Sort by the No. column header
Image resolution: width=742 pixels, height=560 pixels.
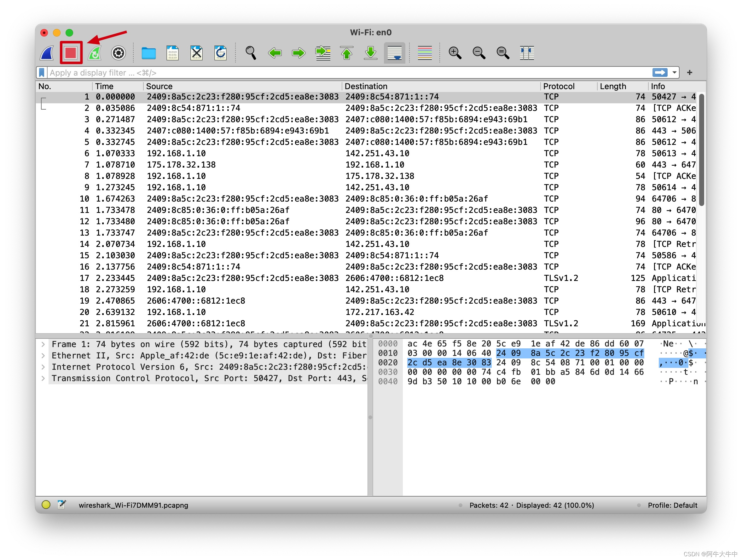[x=64, y=86]
